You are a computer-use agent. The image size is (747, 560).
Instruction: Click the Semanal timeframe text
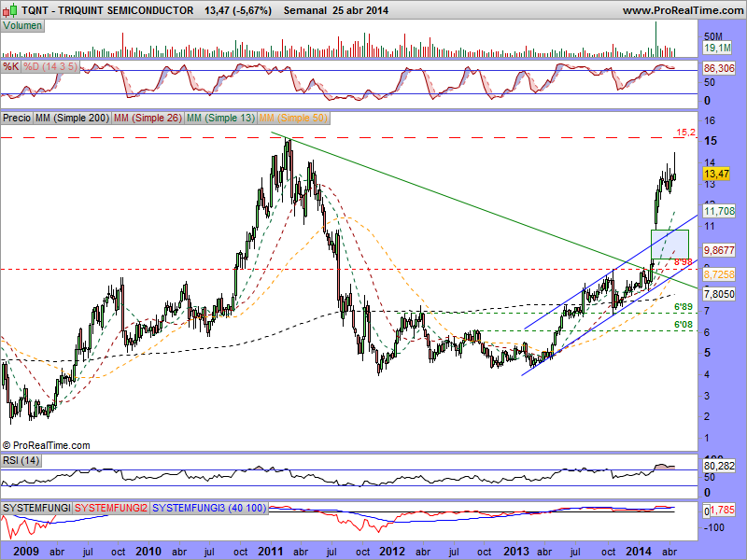click(x=305, y=10)
